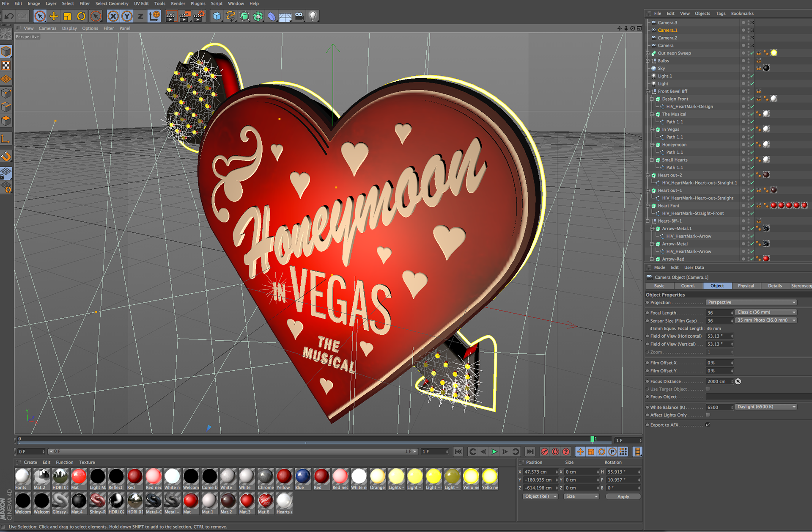The height and width of the screenshot is (532, 812).
Task: Toggle Z axis lock
Action: (x=140, y=17)
